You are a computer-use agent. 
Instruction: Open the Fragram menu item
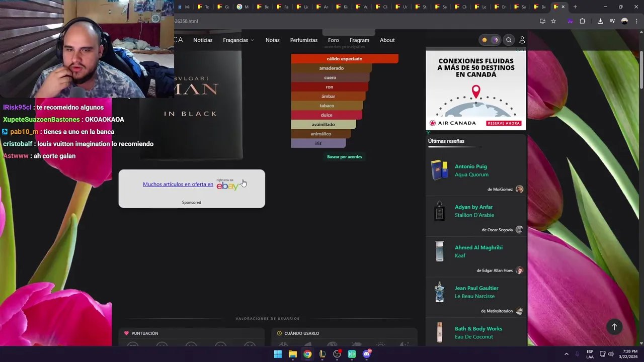pos(359,40)
